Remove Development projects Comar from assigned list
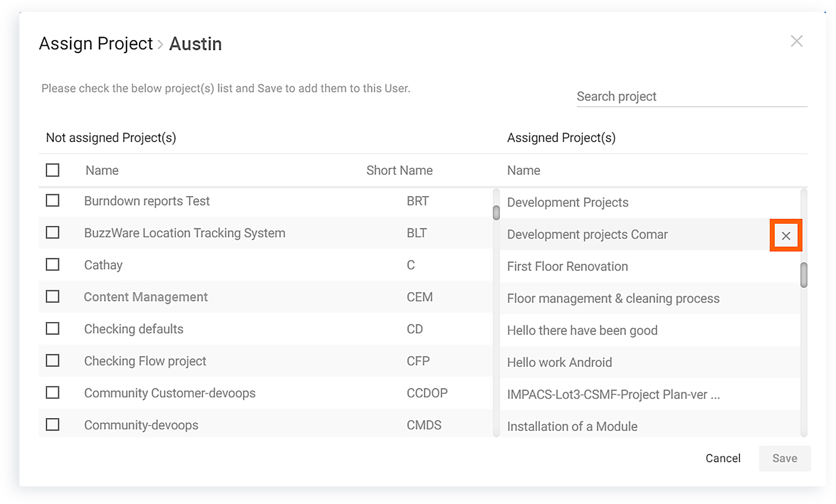 pyautogui.click(x=786, y=236)
